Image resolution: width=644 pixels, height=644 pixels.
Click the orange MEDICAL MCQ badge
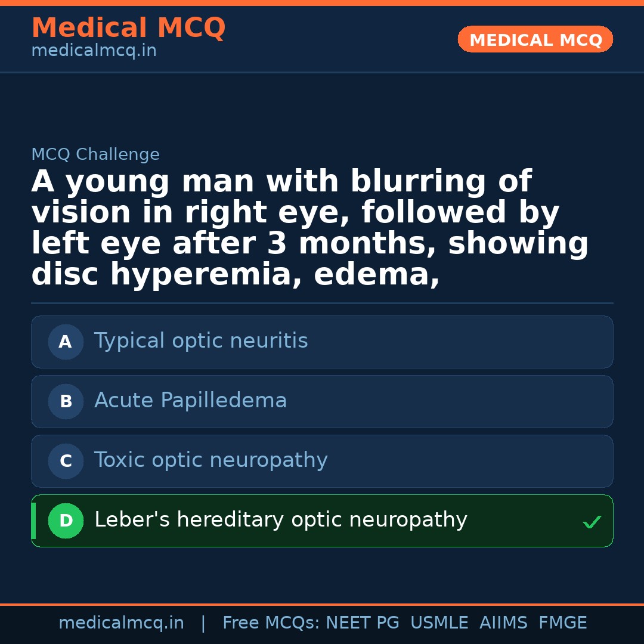click(535, 39)
